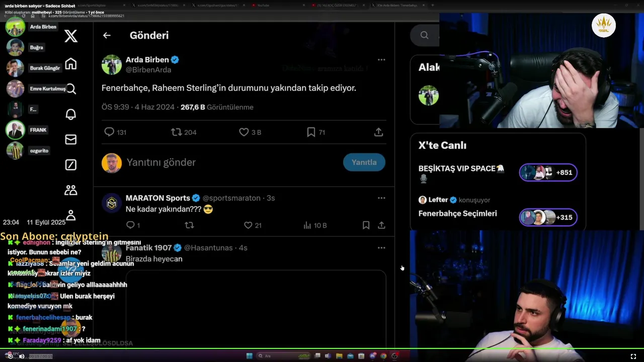
Task: Go back with the arrow beside Gönderi
Action: 107,35
